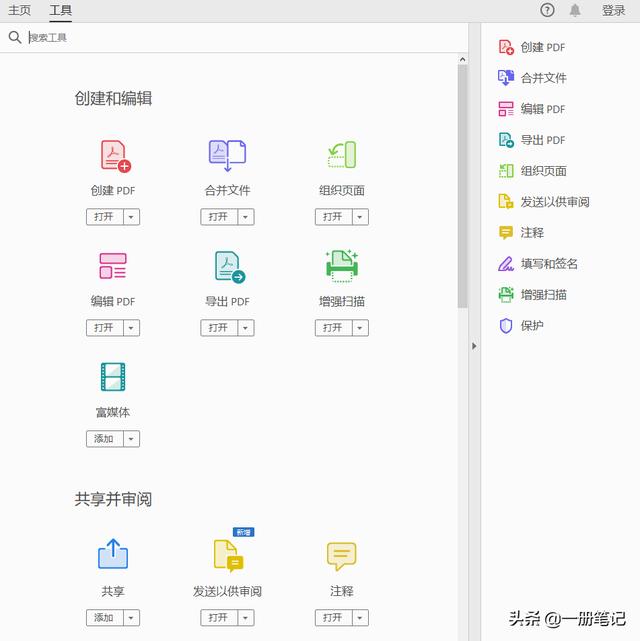Open 创建 PDF shortcut in the right sidebar
The height and width of the screenshot is (641, 640).
pyautogui.click(x=532, y=47)
